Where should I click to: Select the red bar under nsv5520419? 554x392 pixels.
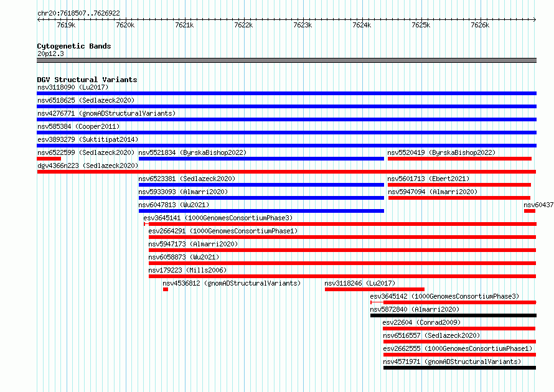pos(459,159)
